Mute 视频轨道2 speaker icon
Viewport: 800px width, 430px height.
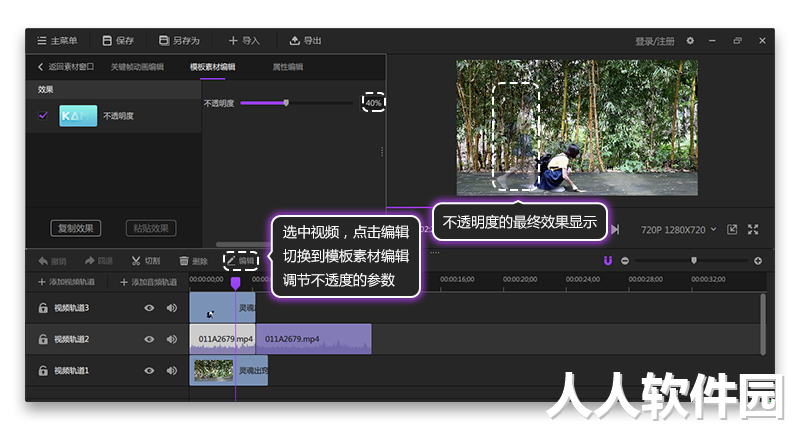[172, 339]
